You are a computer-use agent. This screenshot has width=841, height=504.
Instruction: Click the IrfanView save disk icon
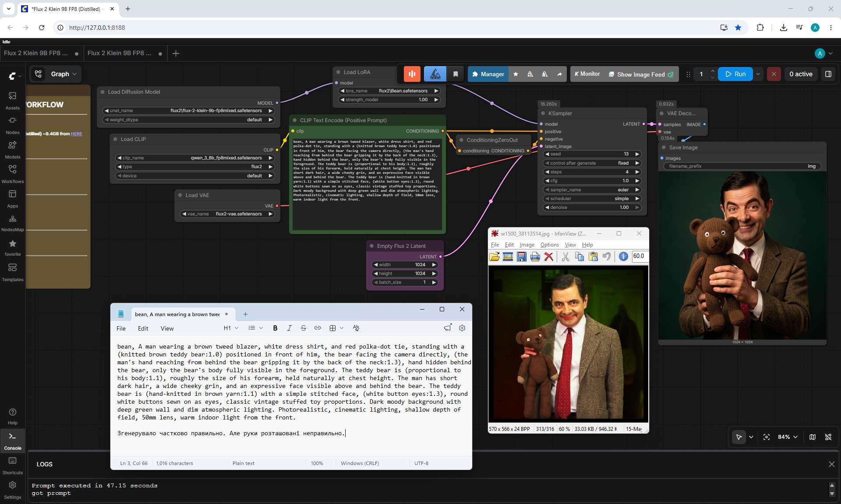521,257
